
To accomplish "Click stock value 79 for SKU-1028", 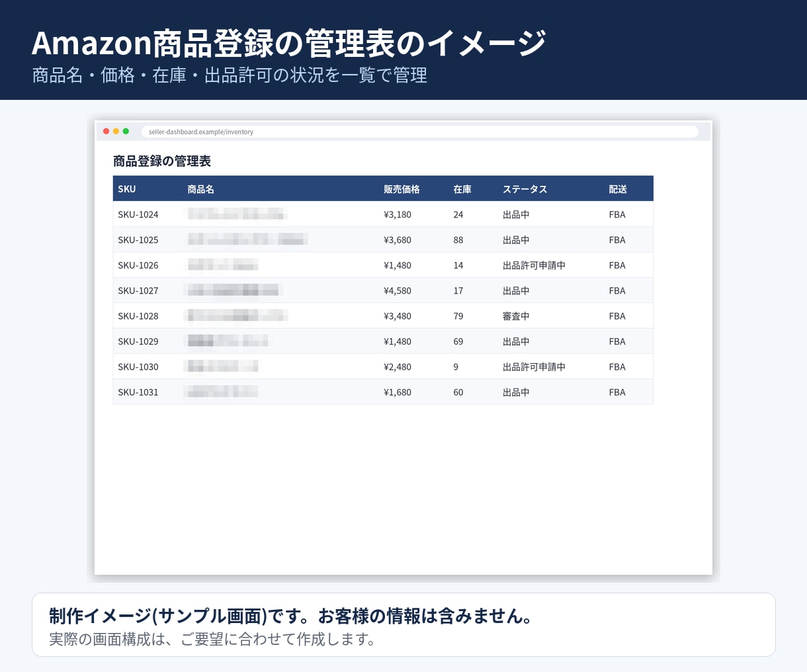I will (x=458, y=316).
